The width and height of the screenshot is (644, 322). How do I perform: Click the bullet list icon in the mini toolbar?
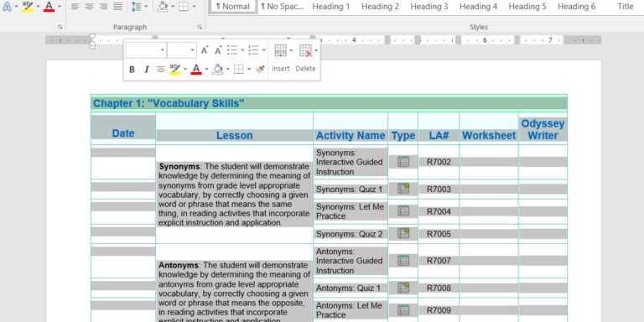(x=232, y=50)
